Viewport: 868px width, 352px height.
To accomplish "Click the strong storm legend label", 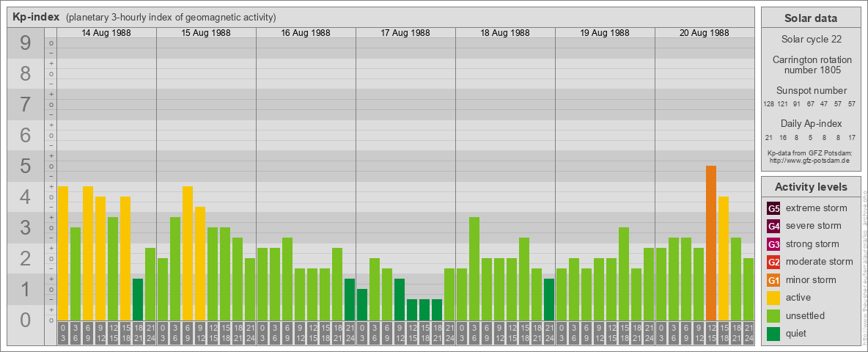I will click(812, 244).
